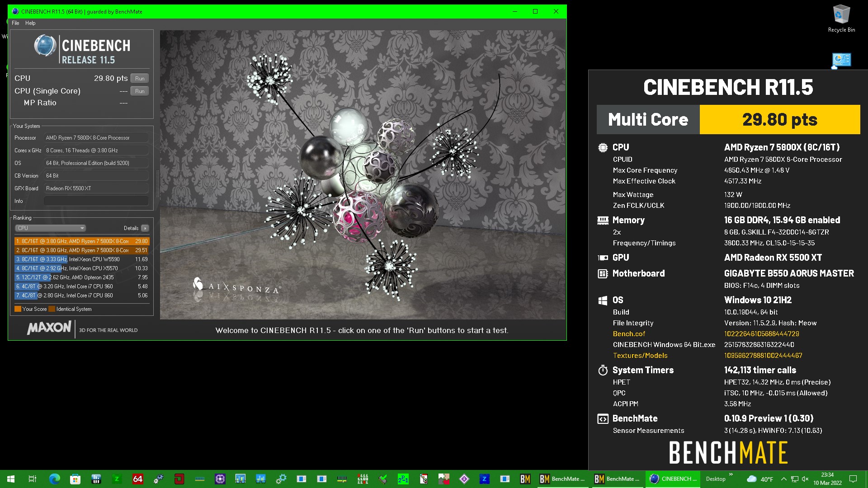This screenshot has width=868, height=488.
Task: Click the yellow Bench.cof file entry
Action: (629, 334)
